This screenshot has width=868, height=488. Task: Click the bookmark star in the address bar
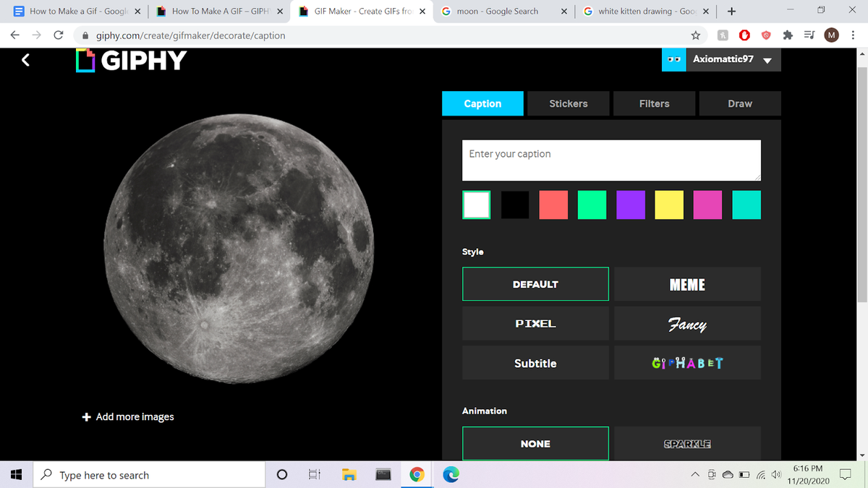pyautogui.click(x=695, y=35)
